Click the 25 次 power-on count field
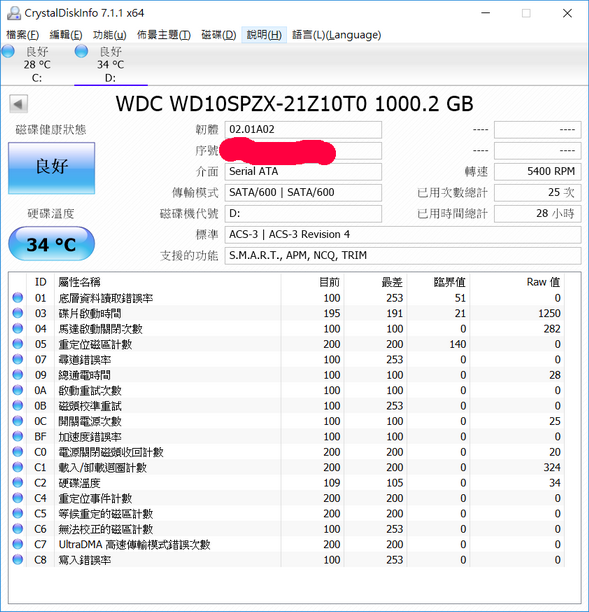This screenshot has height=612, width=589. click(x=537, y=193)
